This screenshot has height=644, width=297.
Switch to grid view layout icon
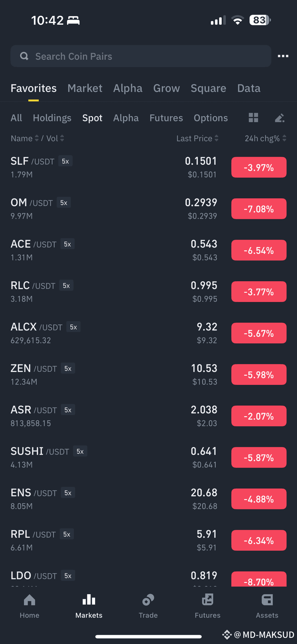254,118
